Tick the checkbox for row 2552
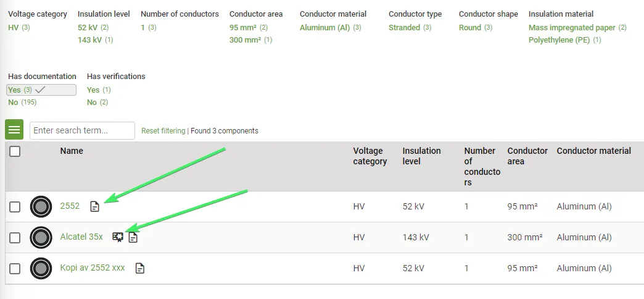 point(15,206)
